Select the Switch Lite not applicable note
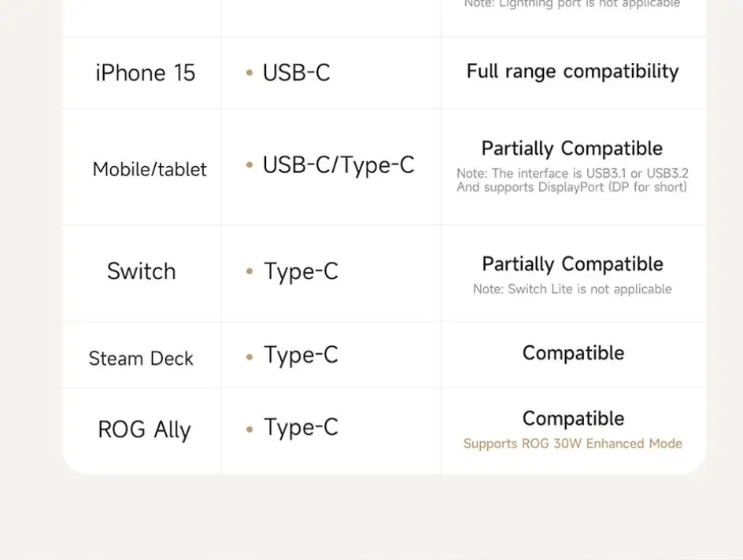 coord(572,289)
